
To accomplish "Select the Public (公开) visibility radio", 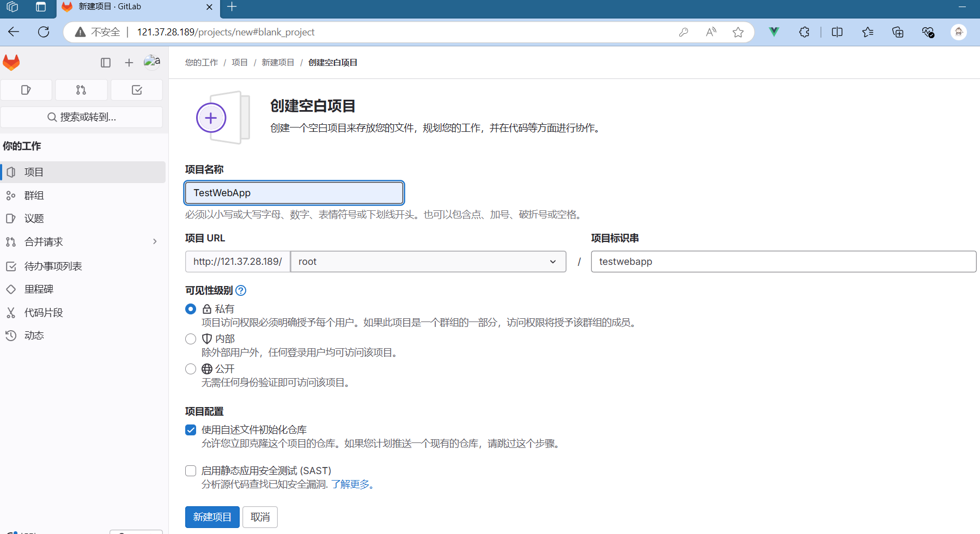I will pyautogui.click(x=191, y=369).
